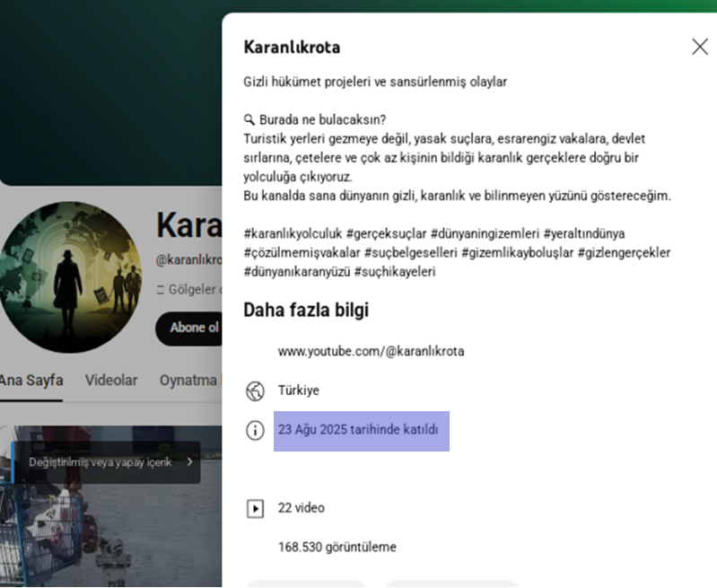Open the channel's circular profile picture
This screenshot has height=588, width=717.
coord(70,276)
